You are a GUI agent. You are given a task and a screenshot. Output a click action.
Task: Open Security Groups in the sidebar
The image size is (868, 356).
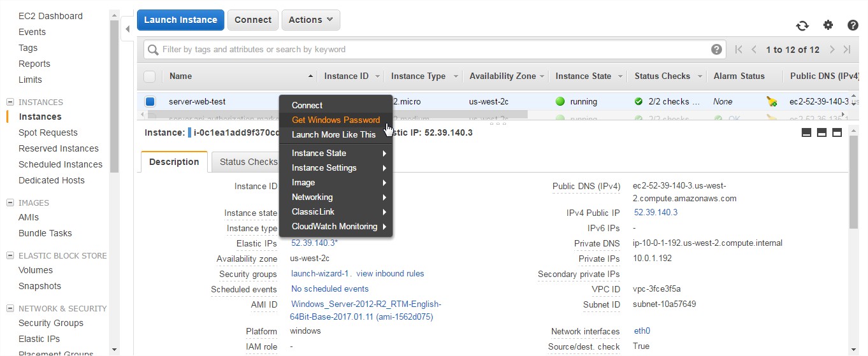point(51,323)
